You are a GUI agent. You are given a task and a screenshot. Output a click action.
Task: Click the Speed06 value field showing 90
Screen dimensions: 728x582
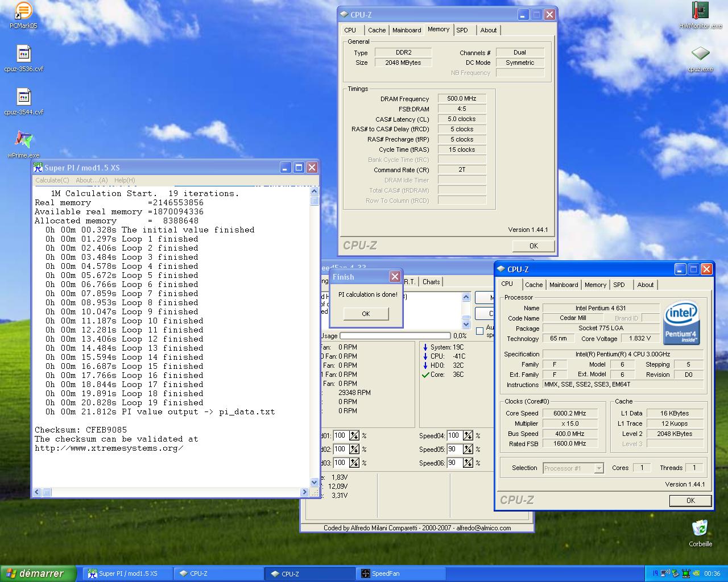tap(454, 463)
